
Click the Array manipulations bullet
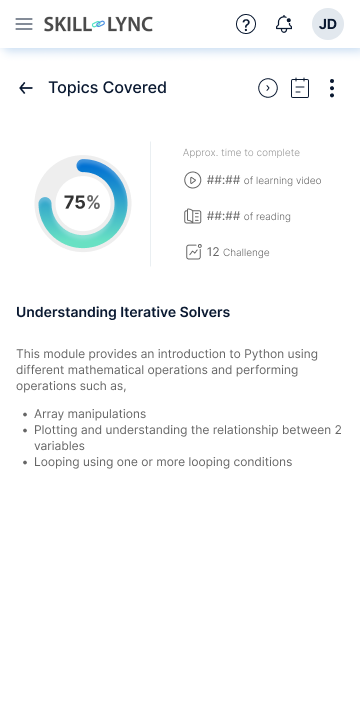[x=90, y=414]
